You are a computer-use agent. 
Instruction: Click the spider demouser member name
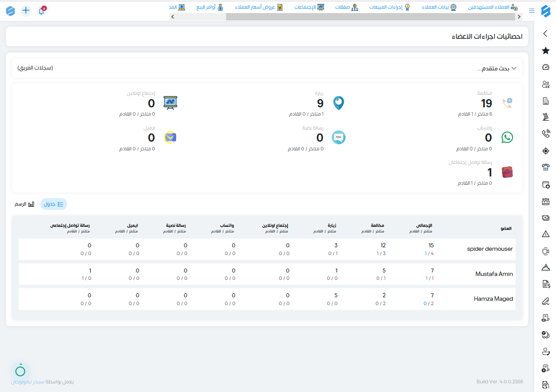(490, 249)
